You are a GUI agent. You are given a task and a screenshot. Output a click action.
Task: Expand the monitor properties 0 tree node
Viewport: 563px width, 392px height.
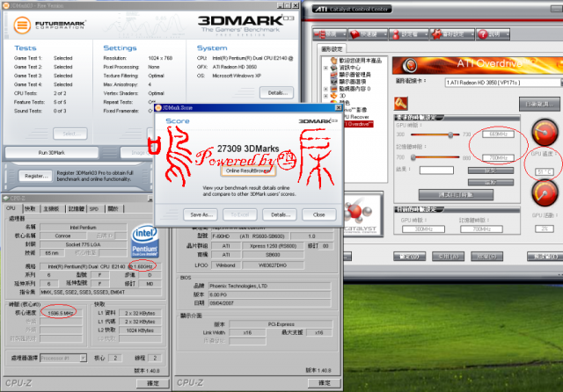[325, 89]
